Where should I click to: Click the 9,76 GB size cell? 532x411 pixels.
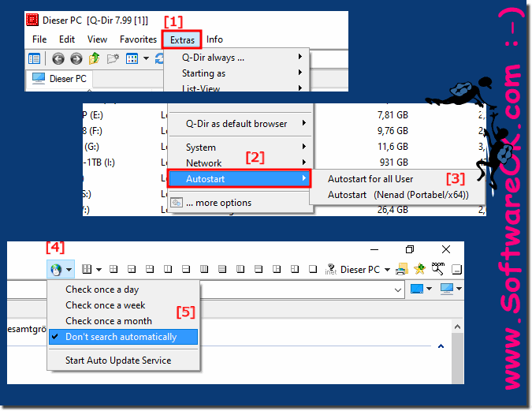[x=392, y=131]
